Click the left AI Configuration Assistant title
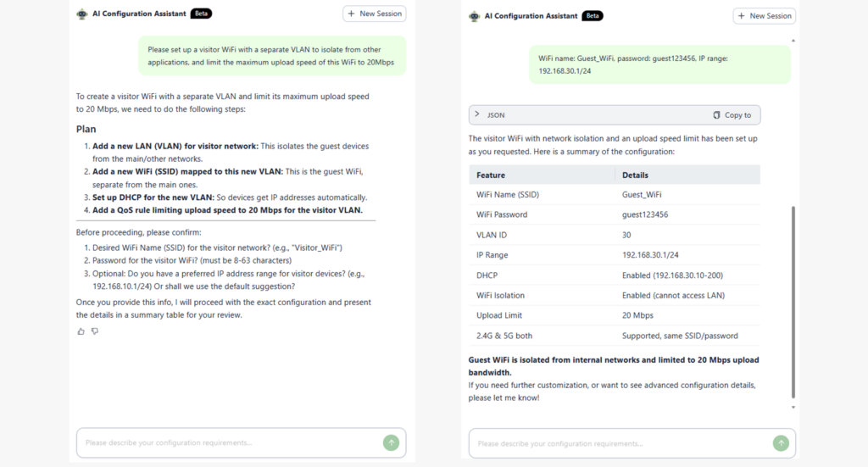 coord(139,14)
